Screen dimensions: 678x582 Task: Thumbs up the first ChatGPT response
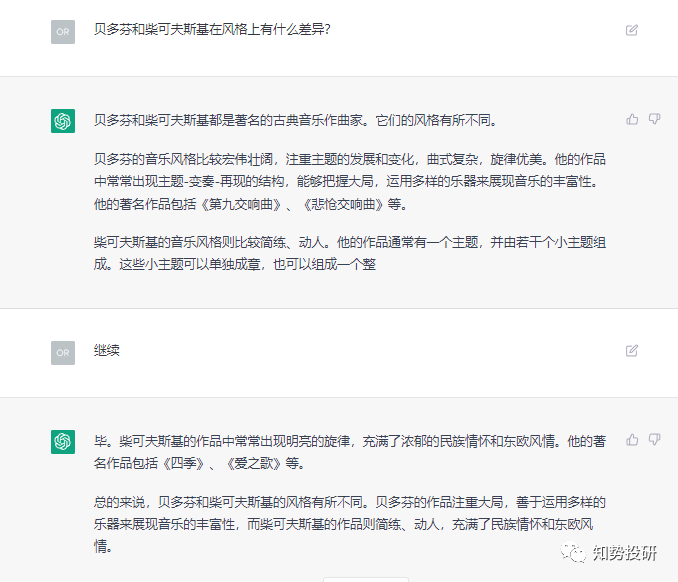pyautogui.click(x=632, y=119)
